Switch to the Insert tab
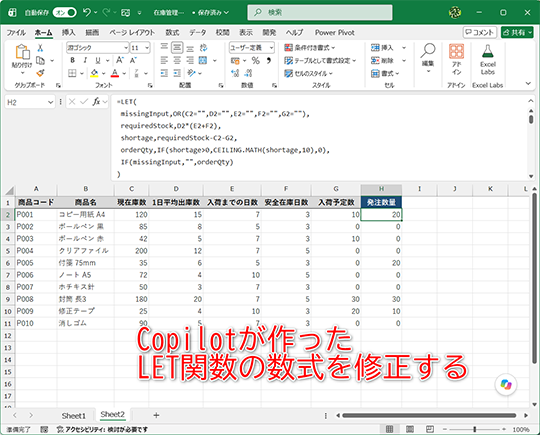The width and height of the screenshot is (540, 435). 69,33
